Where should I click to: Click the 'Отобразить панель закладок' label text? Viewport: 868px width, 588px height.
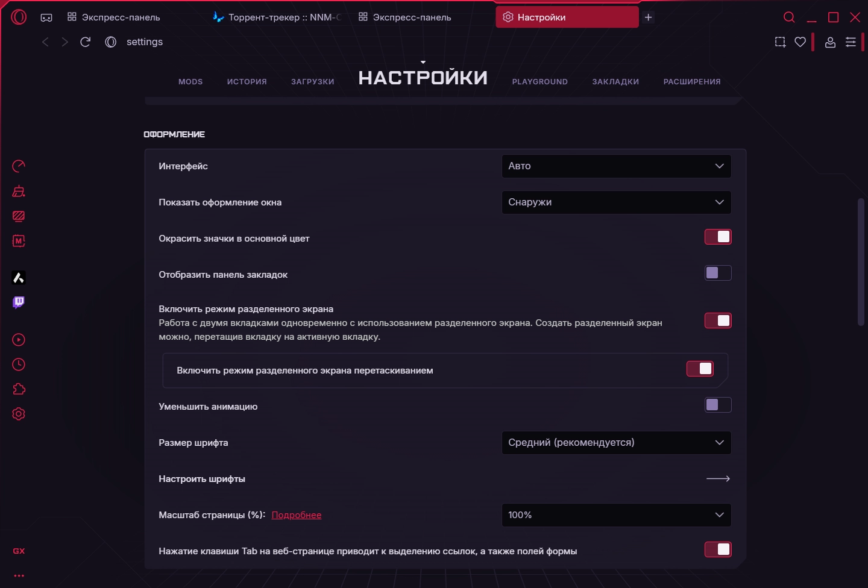(x=223, y=275)
